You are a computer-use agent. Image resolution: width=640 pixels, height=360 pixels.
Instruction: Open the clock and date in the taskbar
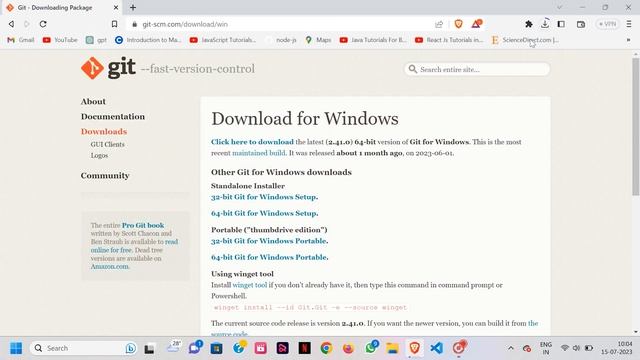point(617,348)
